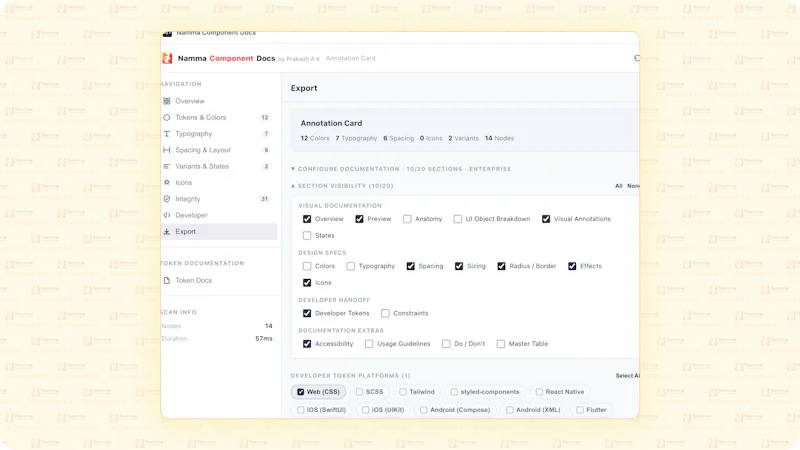The height and width of the screenshot is (450, 800).
Task: Select Export navigation item
Action: [219, 232]
